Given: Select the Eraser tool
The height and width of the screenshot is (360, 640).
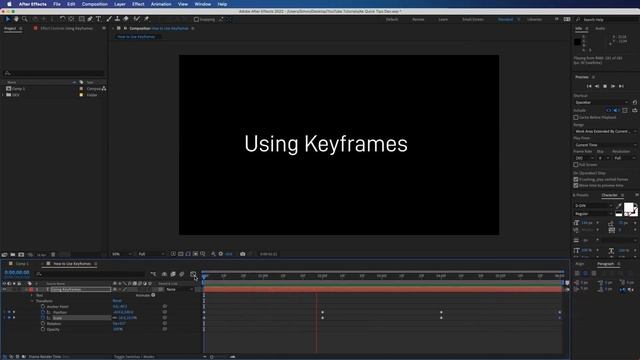Looking at the screenshot, I should (x=126, y=19).
